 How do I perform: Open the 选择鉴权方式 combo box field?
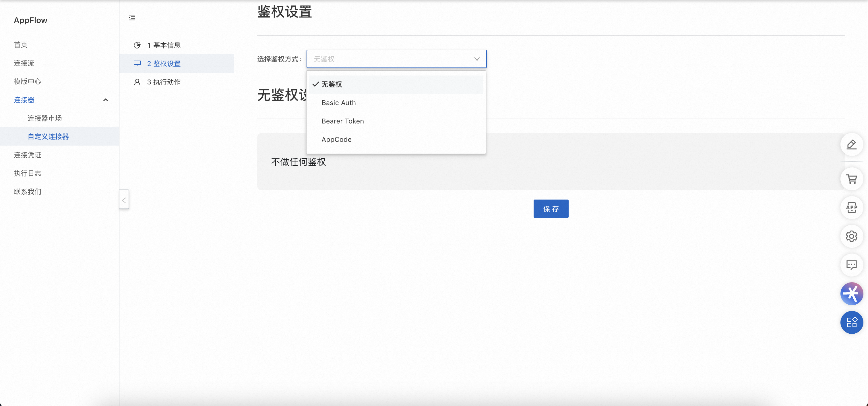click(396, 59)
